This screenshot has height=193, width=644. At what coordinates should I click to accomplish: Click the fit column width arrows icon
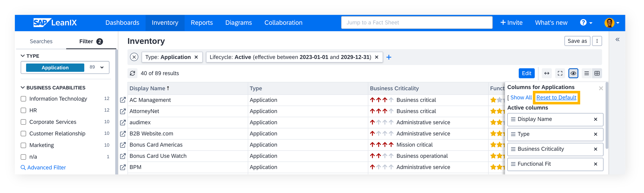pyautogui.click(x=546, y=73)
